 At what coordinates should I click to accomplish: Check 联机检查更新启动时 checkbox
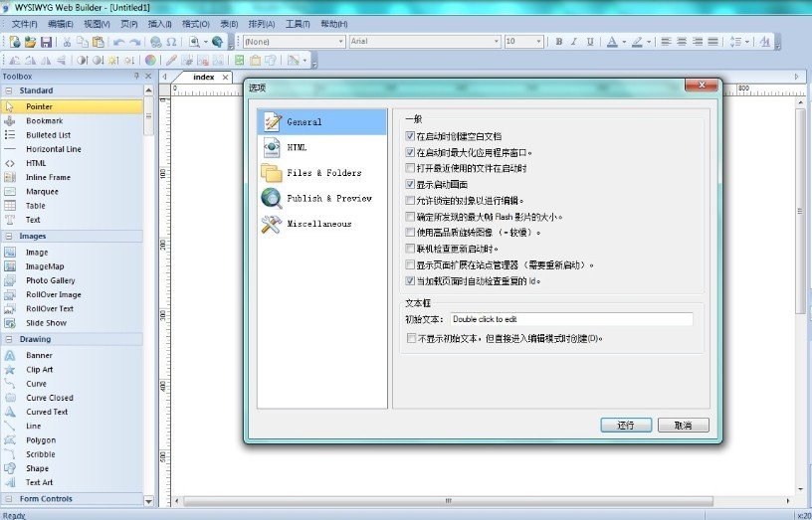pyautogui.click(x=410, y=249)
